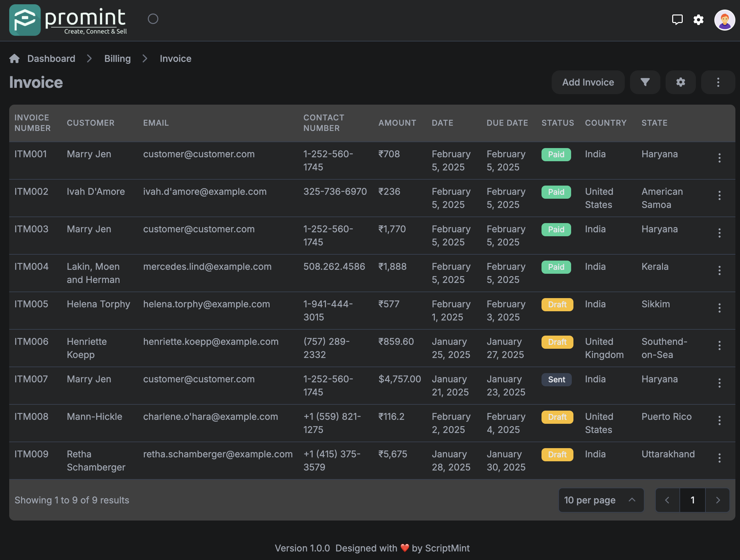Click the Draft badge on ITM005
The width and height of the screenshot is (740, 560).
tap(557, 304)
